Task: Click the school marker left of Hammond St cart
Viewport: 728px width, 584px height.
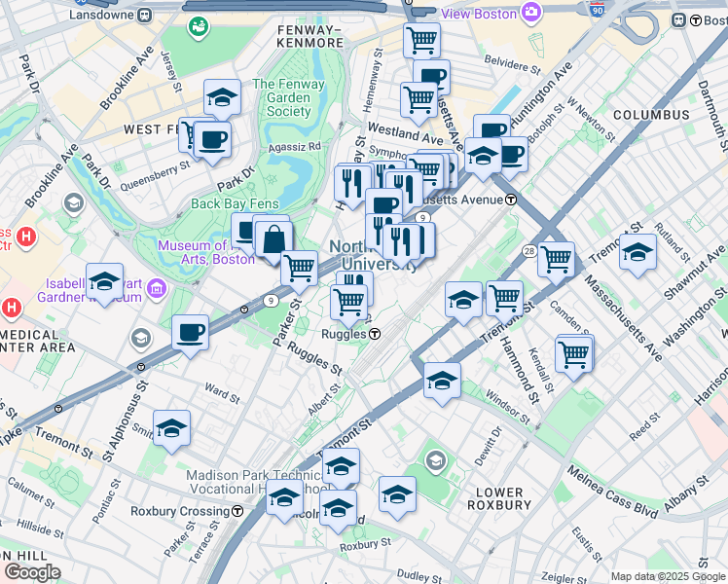Action: [463, 301]
